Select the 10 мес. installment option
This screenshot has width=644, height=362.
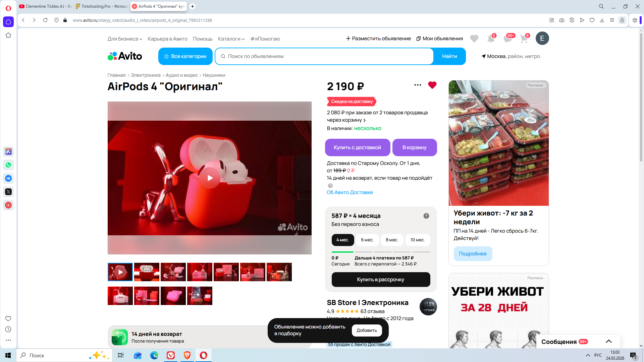417,240
